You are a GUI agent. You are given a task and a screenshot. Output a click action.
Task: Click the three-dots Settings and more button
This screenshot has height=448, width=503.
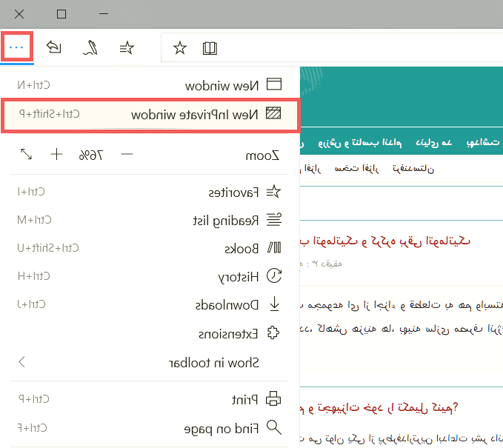[x=17, y=48]
